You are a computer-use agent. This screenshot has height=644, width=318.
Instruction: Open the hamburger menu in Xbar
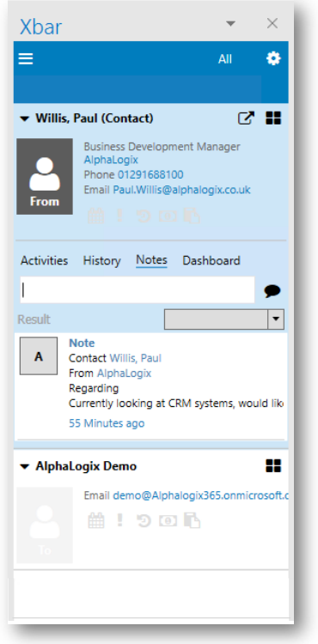click(26, 58)
